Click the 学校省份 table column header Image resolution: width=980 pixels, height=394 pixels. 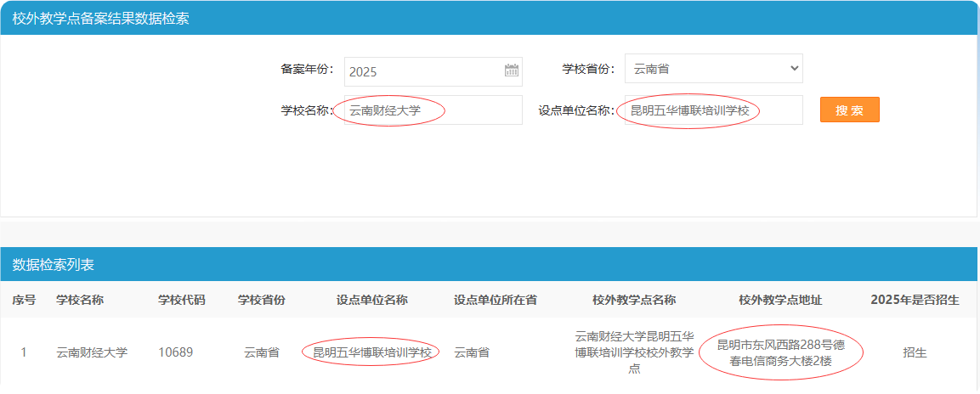click(261, 300)
